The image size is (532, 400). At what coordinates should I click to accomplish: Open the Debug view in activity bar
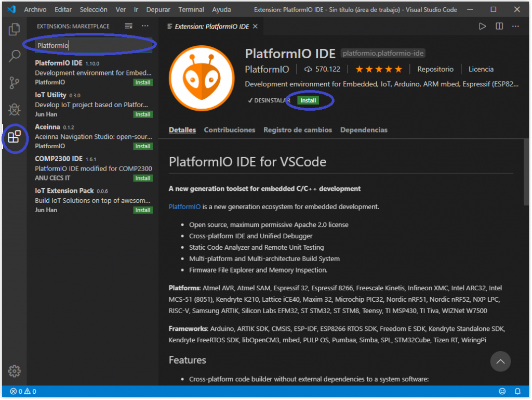[15, 110]
